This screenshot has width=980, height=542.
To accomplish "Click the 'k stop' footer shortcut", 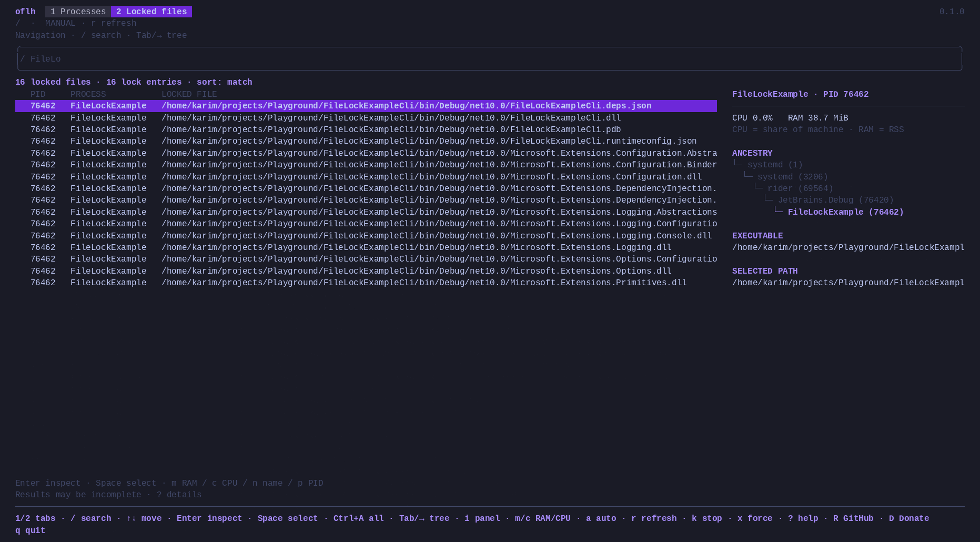I will point(707,518).
